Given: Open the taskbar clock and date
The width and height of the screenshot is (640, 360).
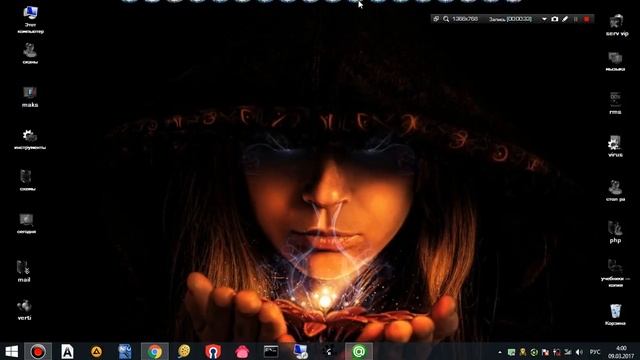Looking at the screenshot, I should (621, 352).
